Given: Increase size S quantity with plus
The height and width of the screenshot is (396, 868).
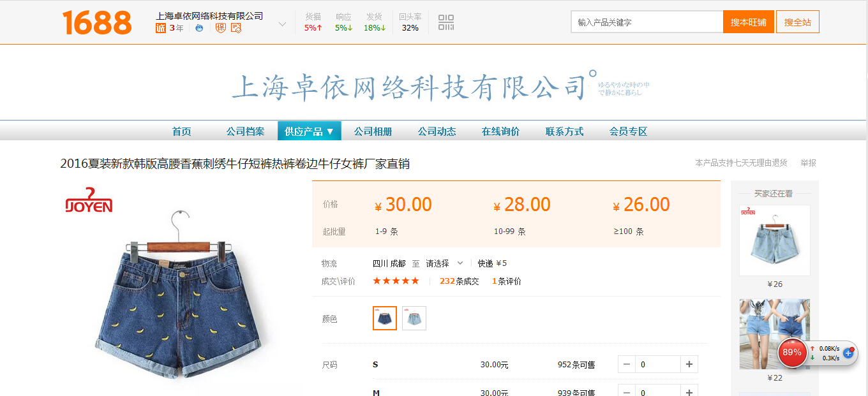Looking at the screenshot, I should pyautogui.click(x=689, y=365).
